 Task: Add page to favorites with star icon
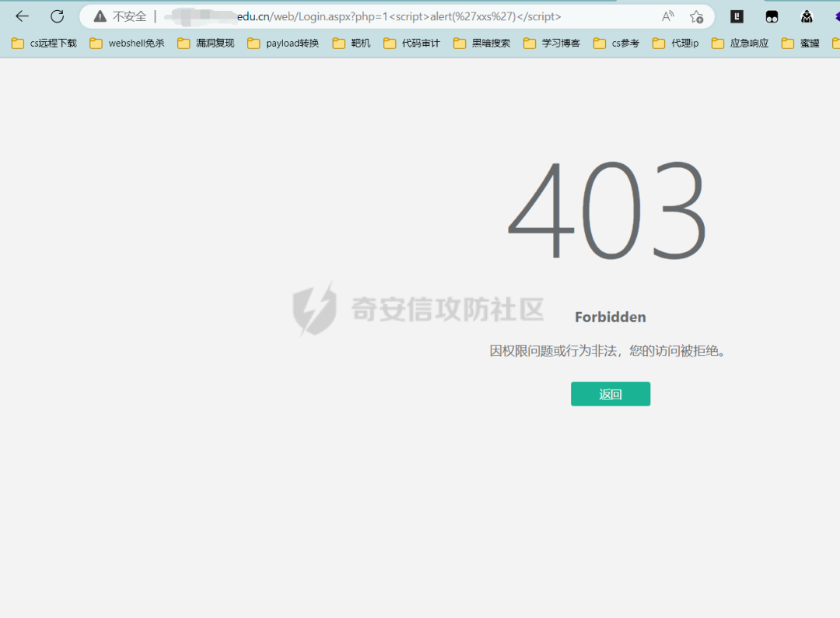(696, 16)
